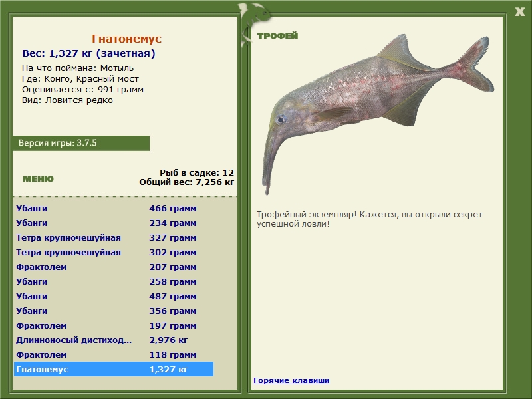The width and height of the screenshot is (532, 399).
Task: Close the fish trophy window
Action: tap(519, 12)
